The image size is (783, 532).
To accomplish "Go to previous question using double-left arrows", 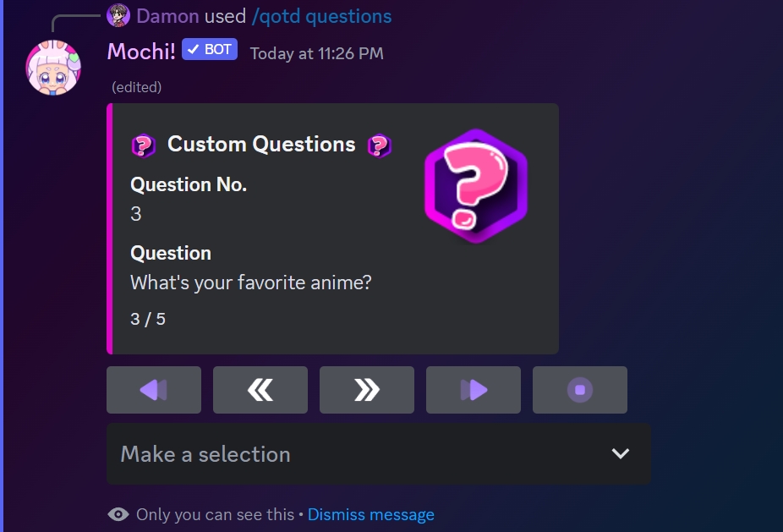I will (x=260, y=390).
